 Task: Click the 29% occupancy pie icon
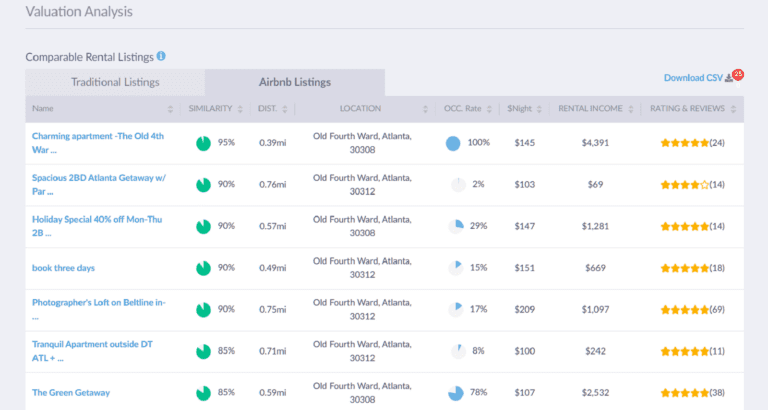pyautogui.click(x=455, y=226)
